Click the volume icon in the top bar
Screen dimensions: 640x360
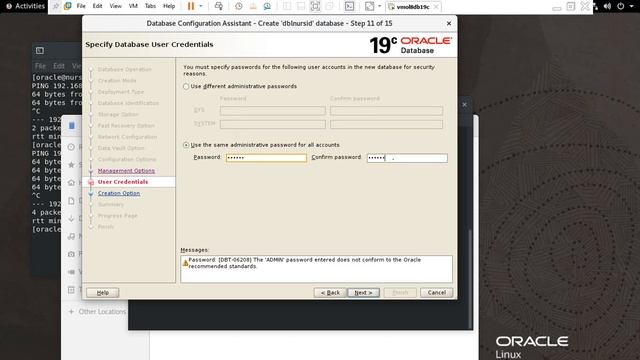point(607,6)
